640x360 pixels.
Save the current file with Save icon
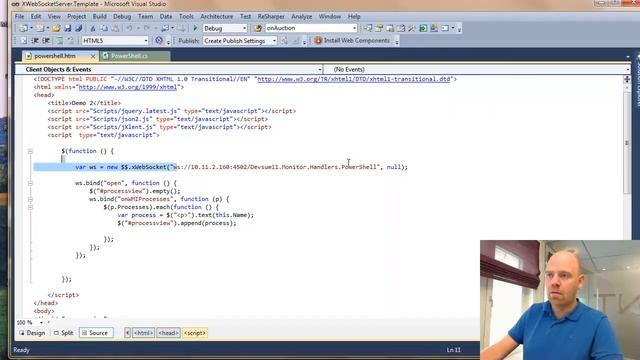[x=68, y=28]
